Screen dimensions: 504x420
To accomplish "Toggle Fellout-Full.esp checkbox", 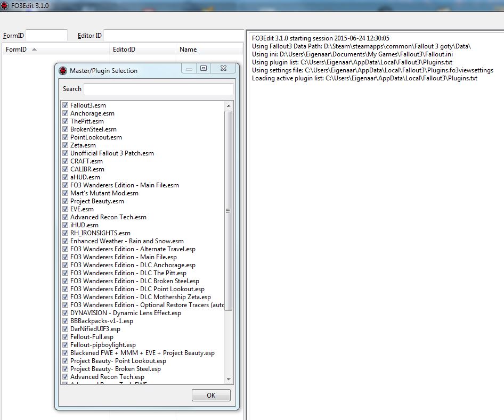I will coord(65,337).
